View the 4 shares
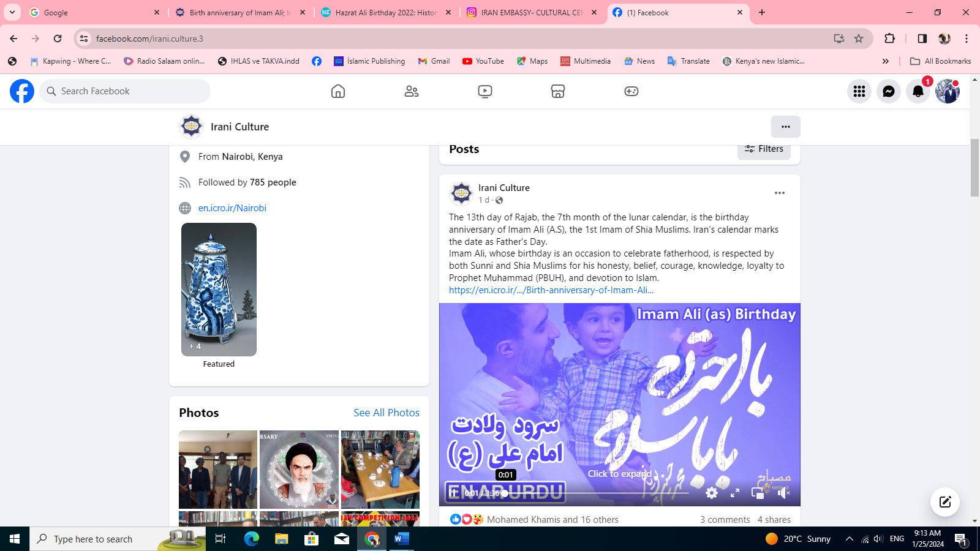The image size is (980, 551). pyautogui.click(x=774, y=520)
